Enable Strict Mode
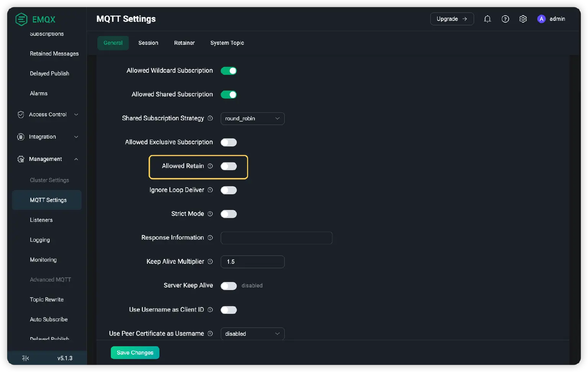Viewport: 588px width, 372px height. click(x=229, y=214)
